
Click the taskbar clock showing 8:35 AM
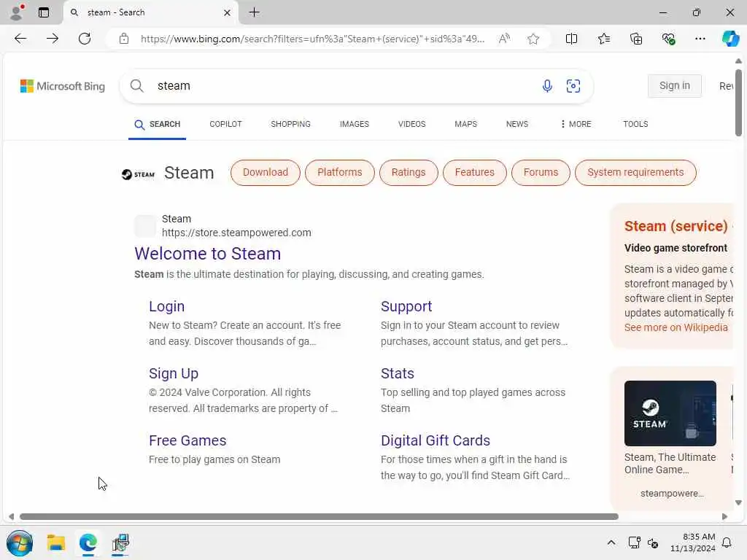click(x=693, y=542)
